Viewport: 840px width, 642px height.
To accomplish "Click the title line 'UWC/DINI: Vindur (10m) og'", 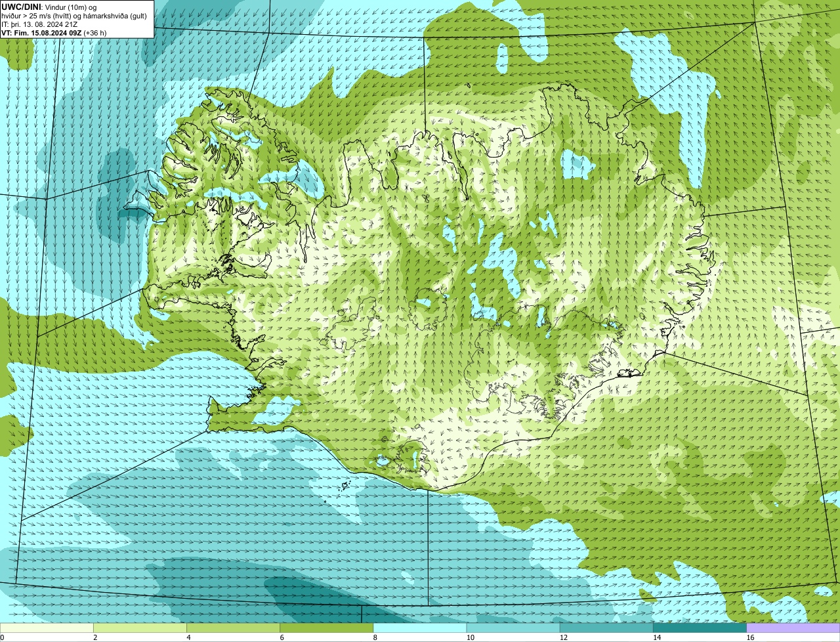I will click(x=49, y=7).
